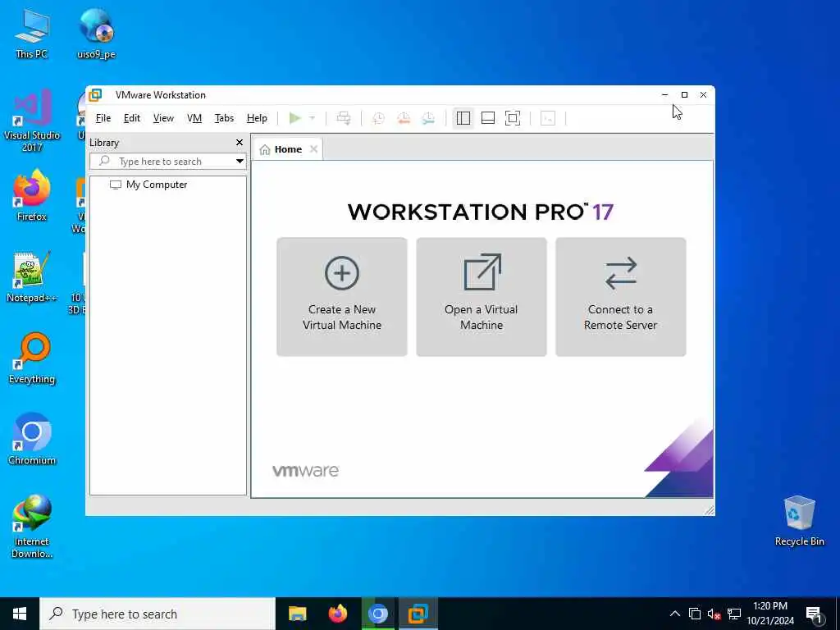Viewport: 840px width, 630px height.
Task: Select Visual Studio 2017 desktop shortcut
Action: pos(32,121)
